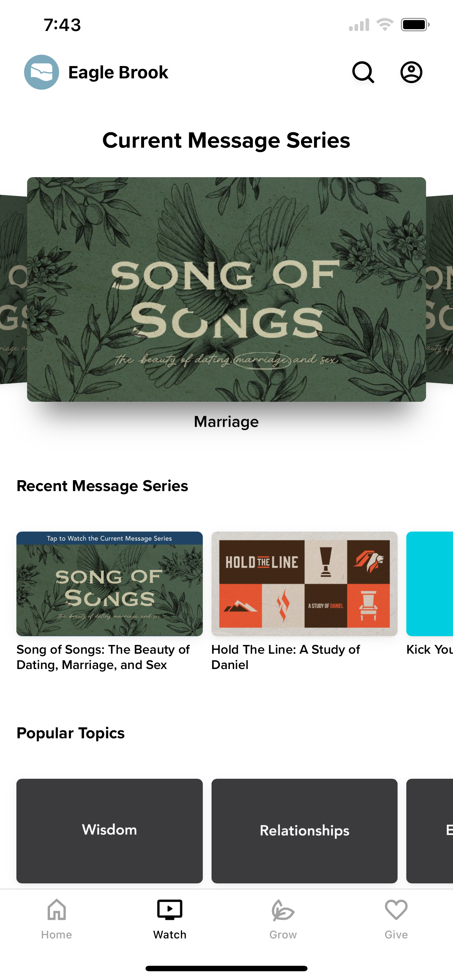453x980 pixels.
Task: Tap the Marriage caption under the banner
Action: tap(226, 422)
